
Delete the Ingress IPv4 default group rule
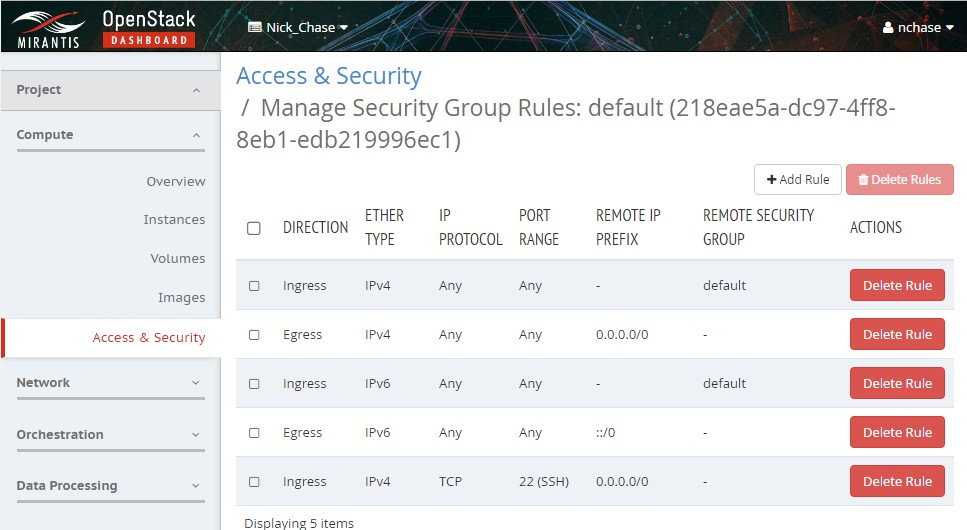pos(897,285)
